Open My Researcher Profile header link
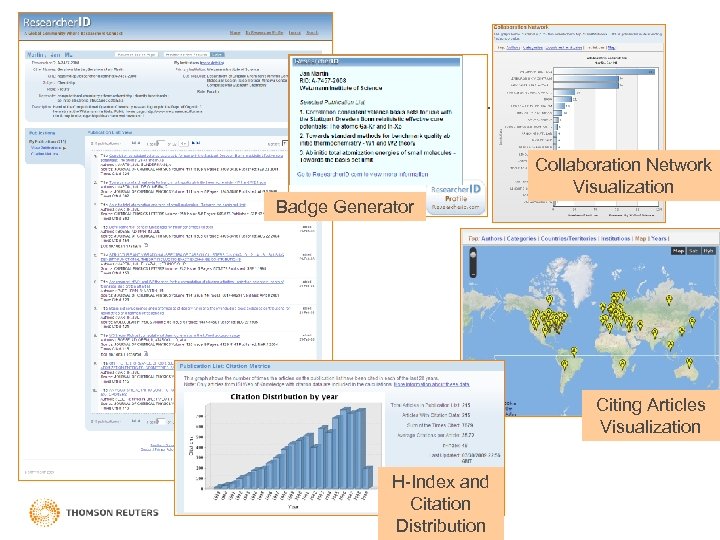 tap(264, 33)
